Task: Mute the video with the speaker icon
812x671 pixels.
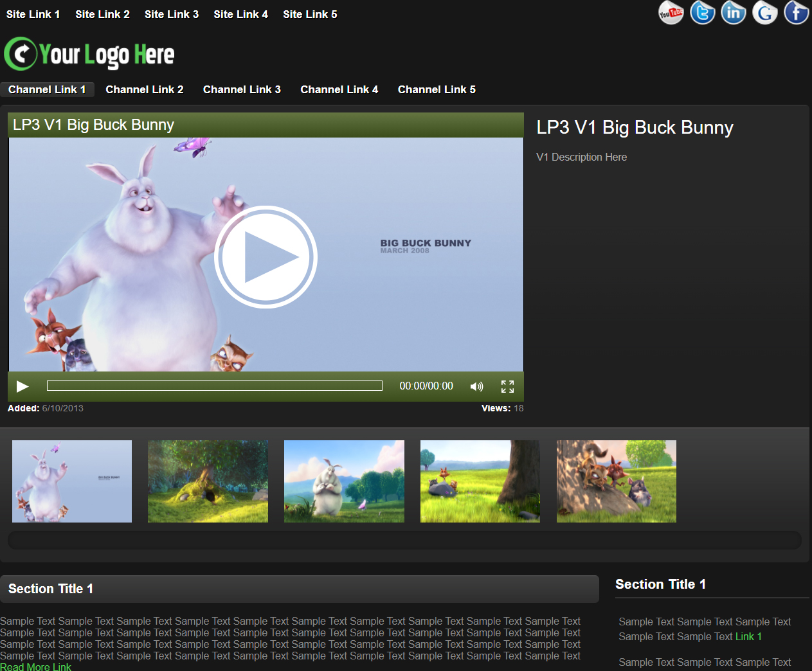Action: tap(476, 386)
